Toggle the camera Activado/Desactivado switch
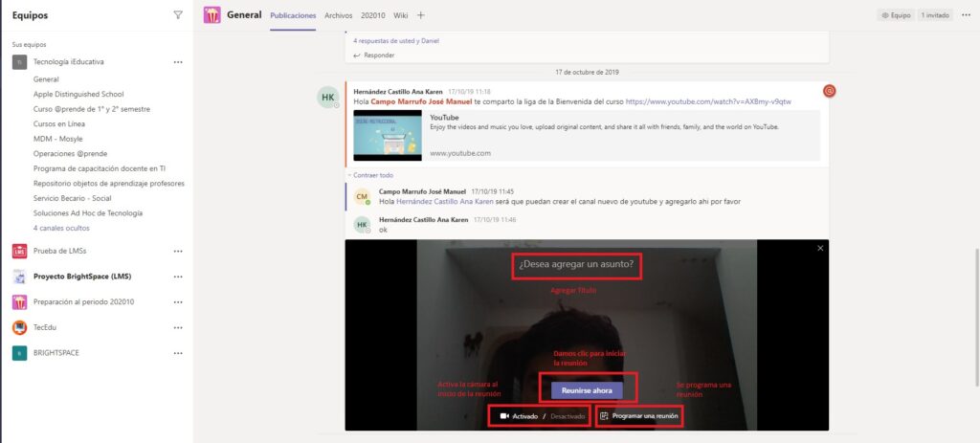Viewport: 980px width, 443px height. [542, 416]
